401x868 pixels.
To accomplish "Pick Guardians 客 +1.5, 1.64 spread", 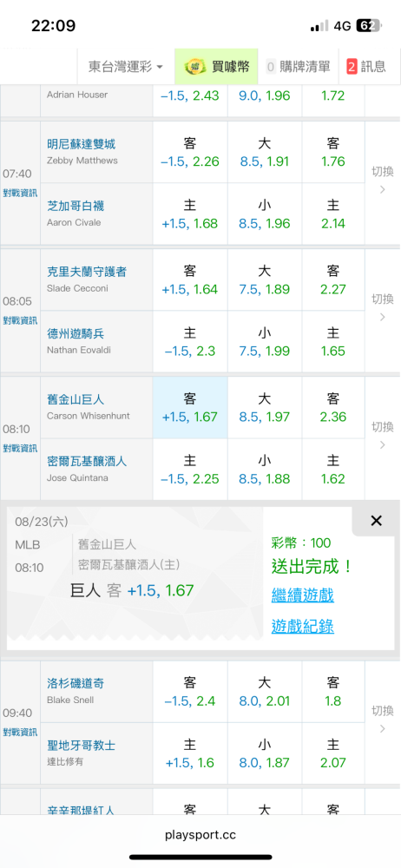I will click(x=190, y=279).
